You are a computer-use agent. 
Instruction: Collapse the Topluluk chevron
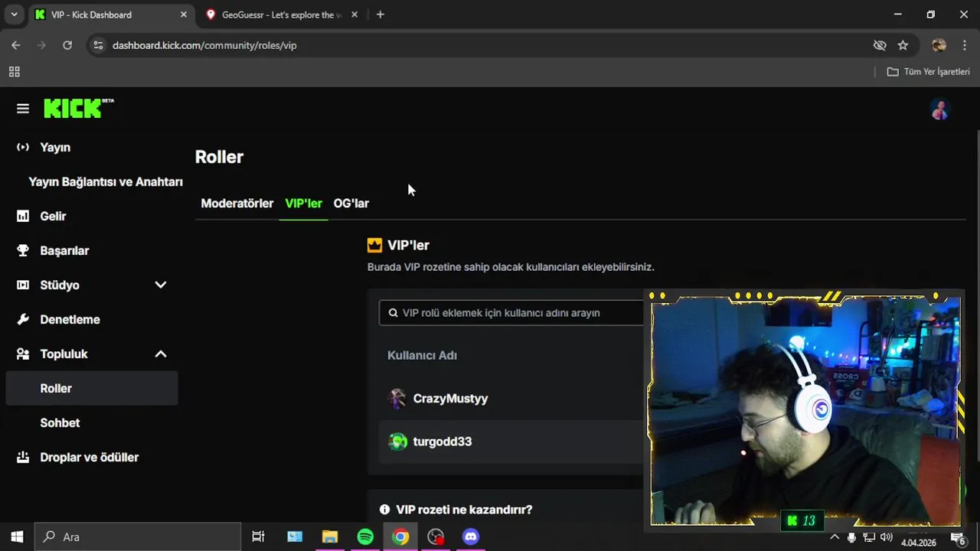tap(161, 354)
